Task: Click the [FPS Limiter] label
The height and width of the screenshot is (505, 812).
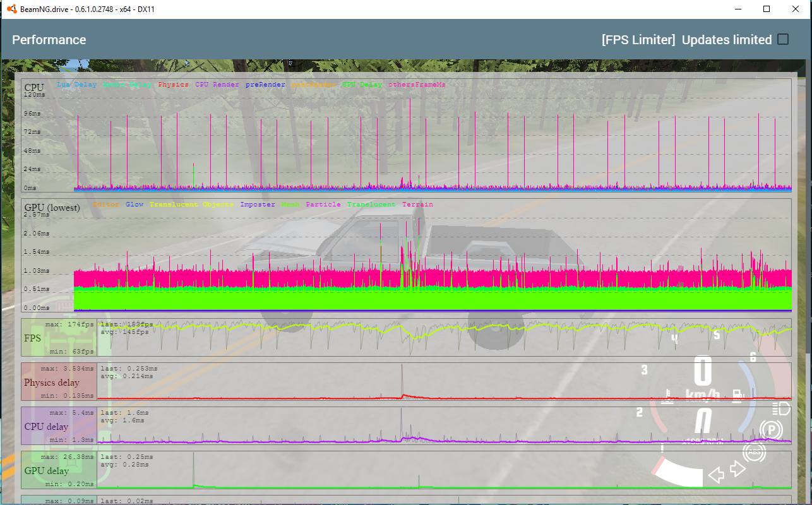Action: click(638, 40)
